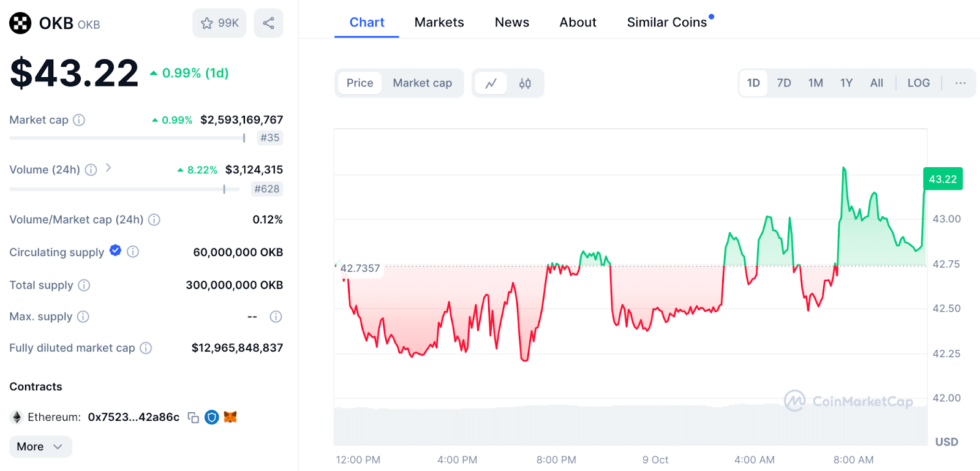The image size is (980, 471).
Task: Switch to line chart view
Action: [491, 83]
